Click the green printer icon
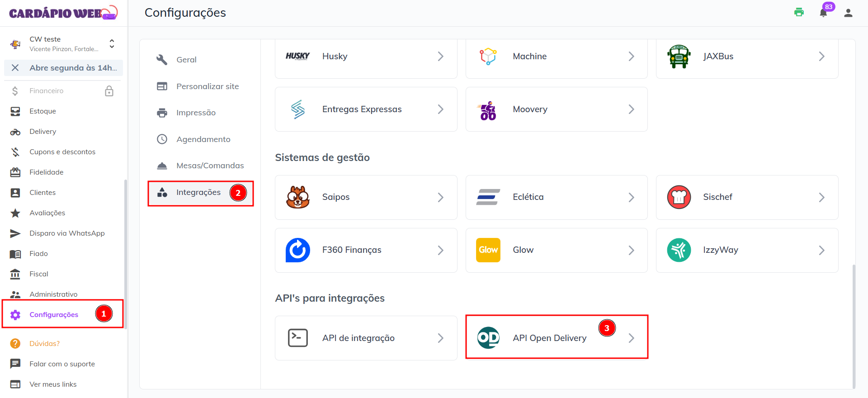Screen dimensions: 868x398 799,13
